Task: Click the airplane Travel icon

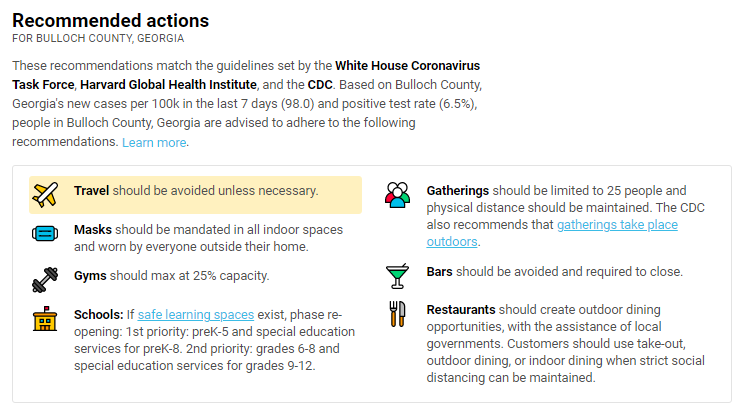Action: click(45, 194)
